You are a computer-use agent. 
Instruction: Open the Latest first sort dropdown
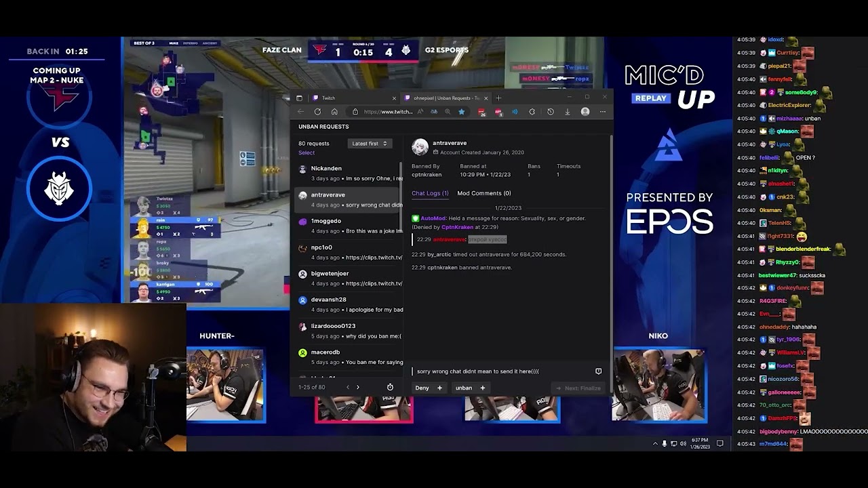click(370, 144)
